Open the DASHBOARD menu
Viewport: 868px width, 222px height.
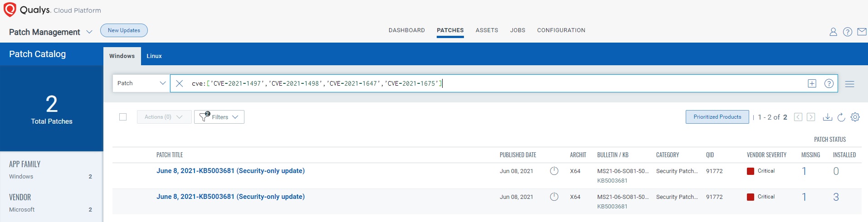pos(407,30)
